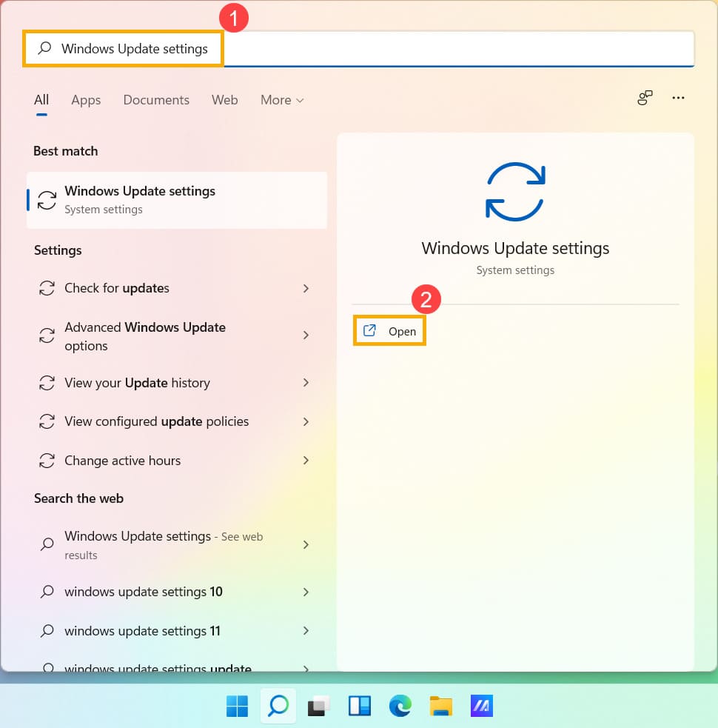Launch Microsoft Edge from the taskbar
The image size is (718, 728).
click(x=400, y=707)
